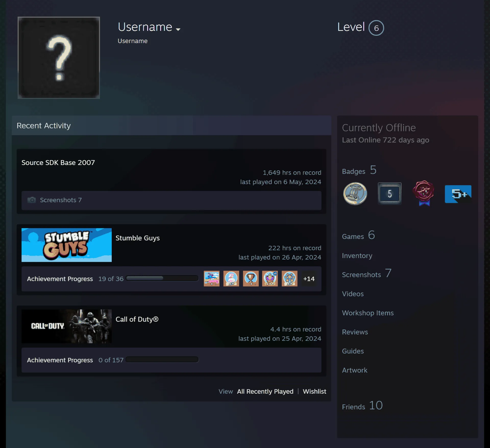The width and height of the screenshot is (490, 448).
Task: Click the level 6 circle badge
Action: pyautogui.click(x=376, y=28)
